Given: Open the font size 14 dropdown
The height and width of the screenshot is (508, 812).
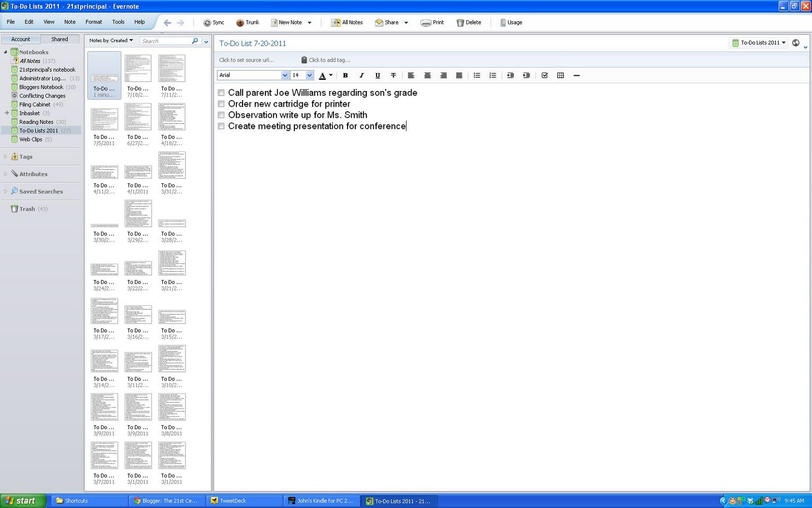Looking at the screenshot, I should pos(310,75).
